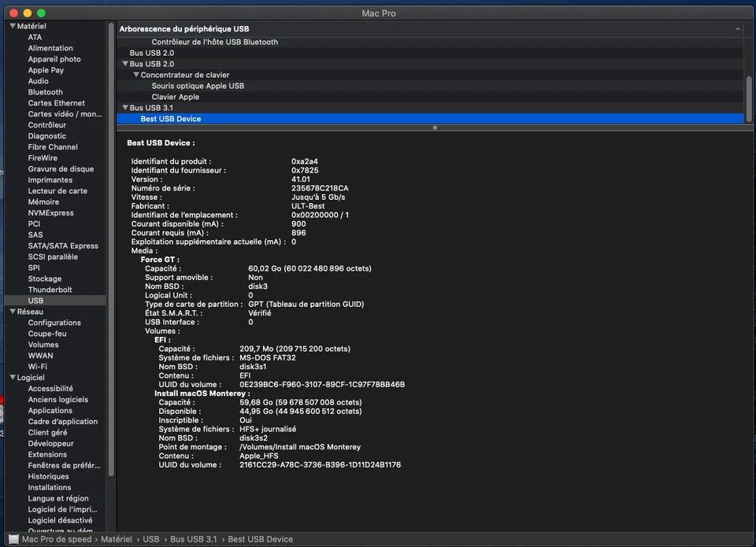The image size is (756, 547).
Task: Select Thunderbolt in the sidebar
Action: (50, 290)
